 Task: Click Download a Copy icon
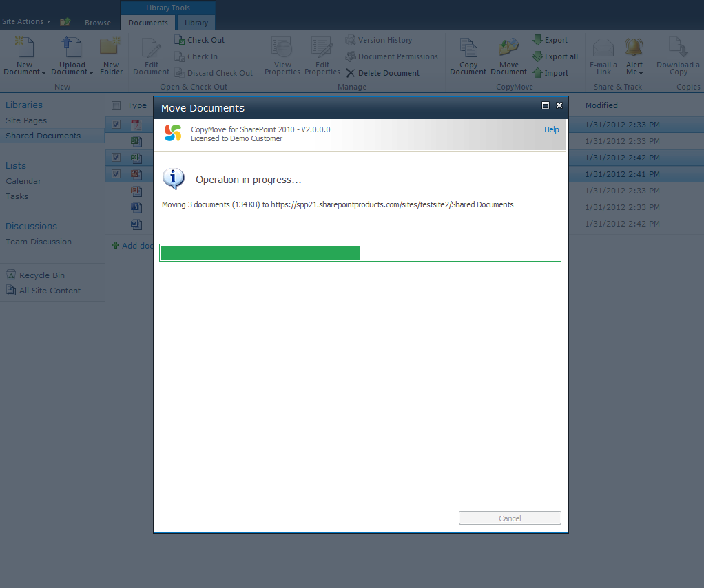click(678, 47)
